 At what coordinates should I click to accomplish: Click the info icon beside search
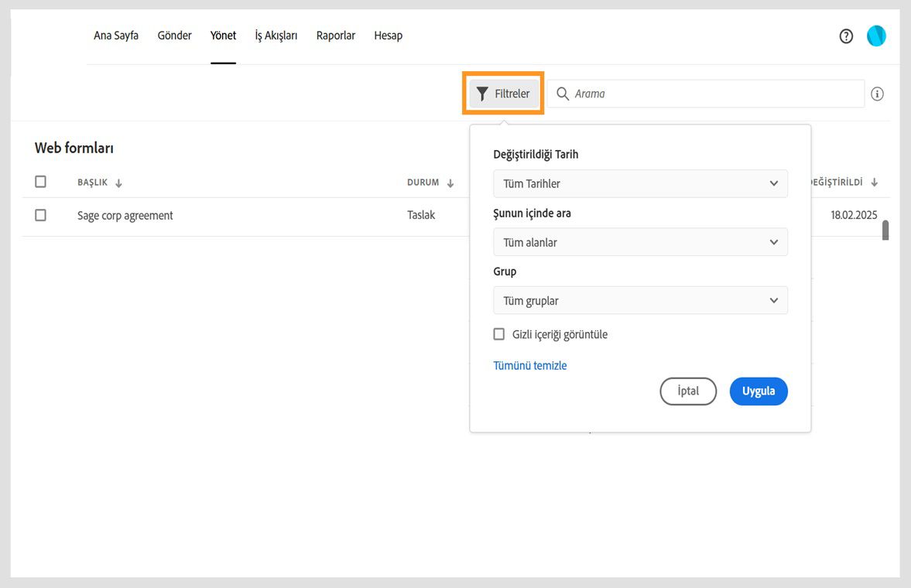pyautogui.click(x=877, y=94)
